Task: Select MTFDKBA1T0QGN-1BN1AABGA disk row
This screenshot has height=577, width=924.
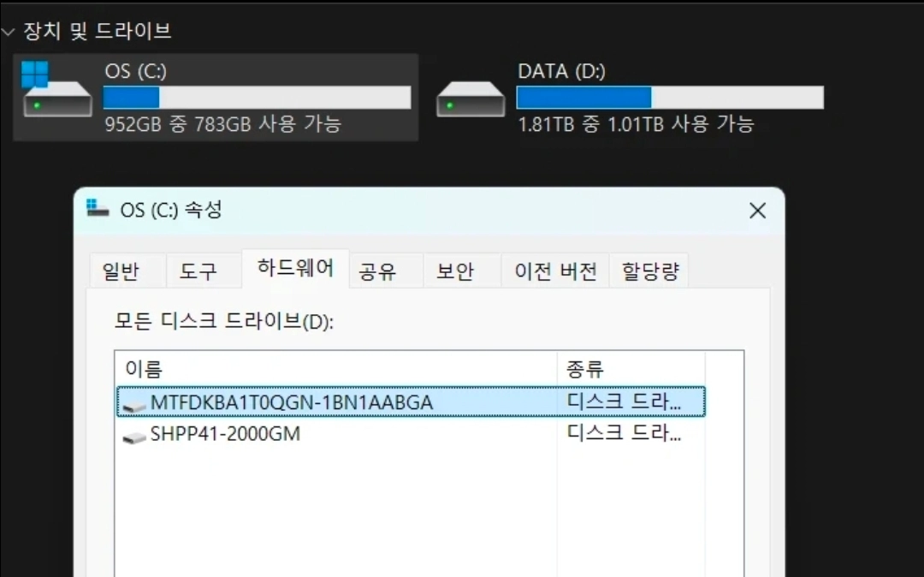Action: point(411,402)
